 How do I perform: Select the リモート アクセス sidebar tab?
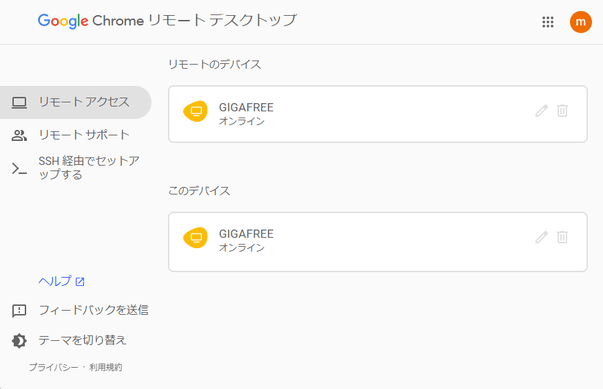click(75, 102)
